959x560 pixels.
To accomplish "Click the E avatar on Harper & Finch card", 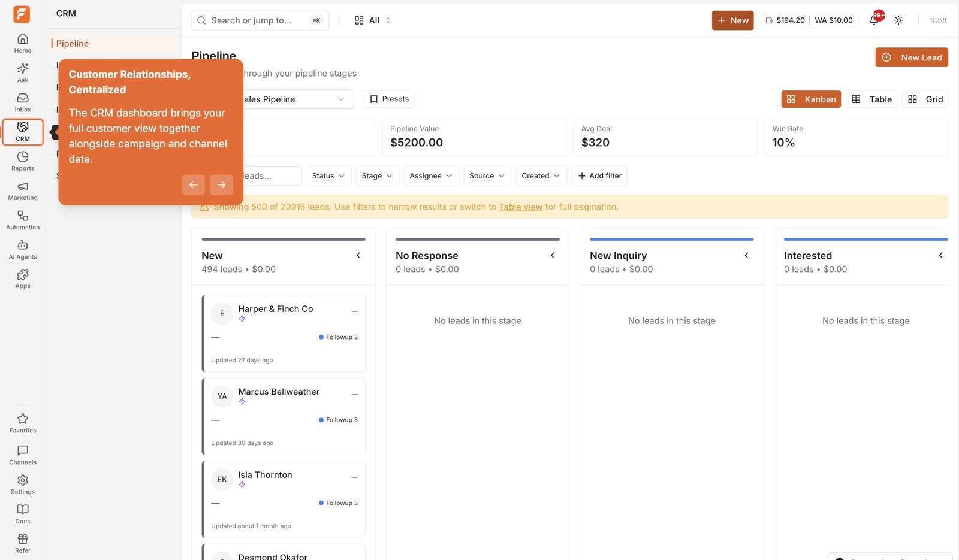I will point(222,313).
